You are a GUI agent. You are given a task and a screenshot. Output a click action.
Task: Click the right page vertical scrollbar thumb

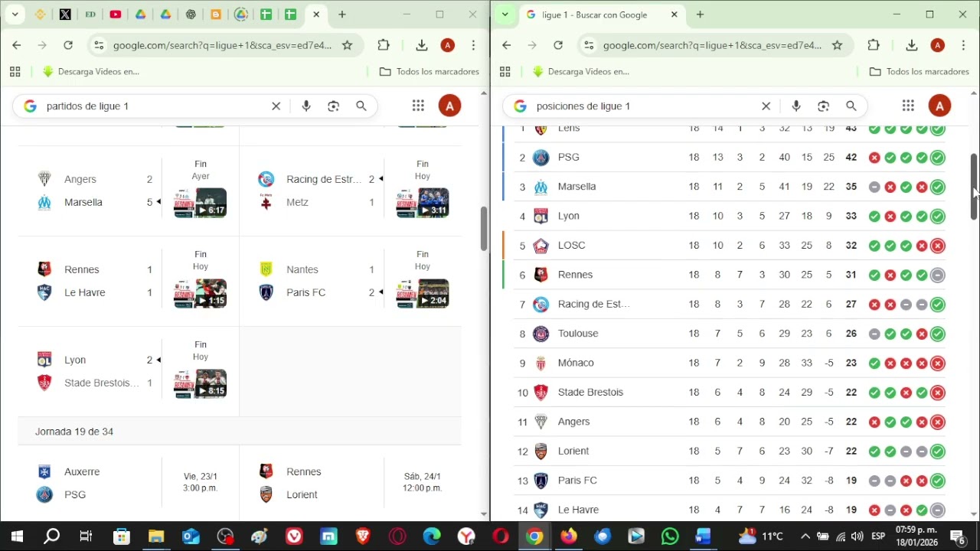point(974,187)
